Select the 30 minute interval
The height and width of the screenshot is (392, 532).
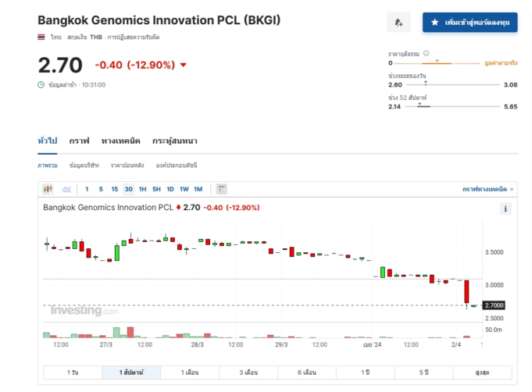click(129, 189)
